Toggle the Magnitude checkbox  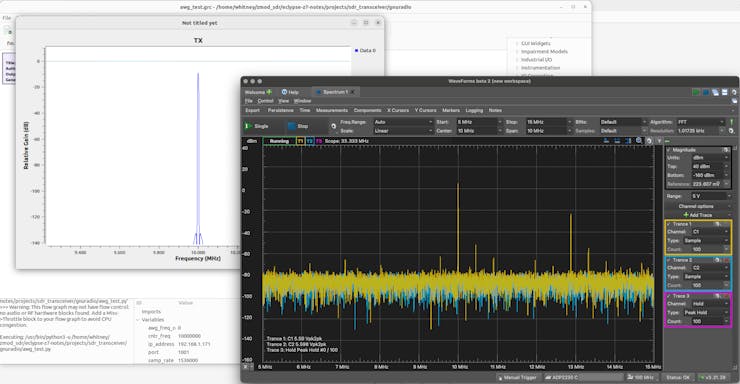pyautogui.click(x=669, y=150)
